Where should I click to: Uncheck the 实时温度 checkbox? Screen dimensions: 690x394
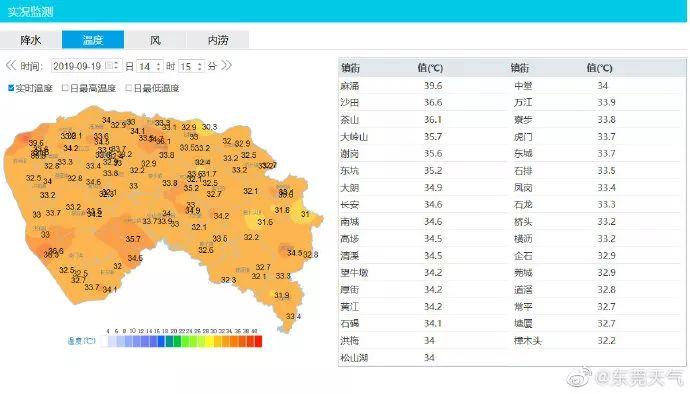point(11,88)
